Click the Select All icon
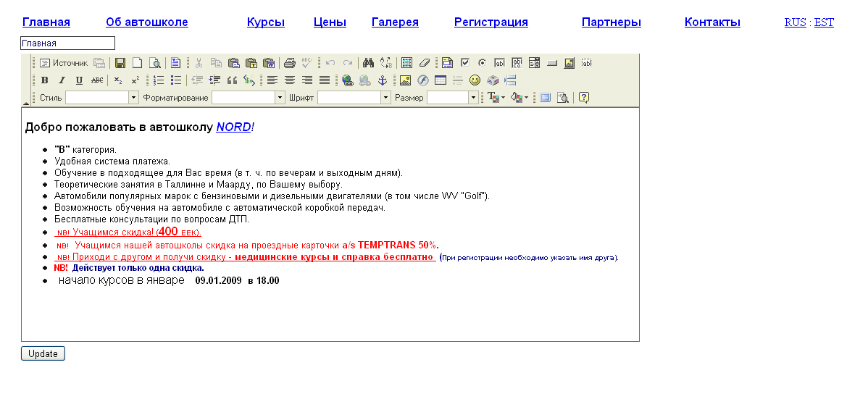The image size is (868, 407). 407,63
